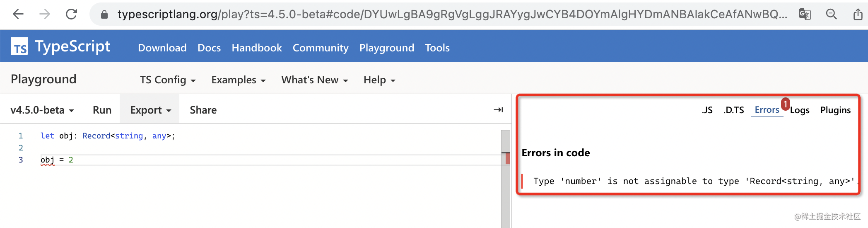
Task: Select the Logs tab
Action: pyautogui.click(x=800, y=110)
